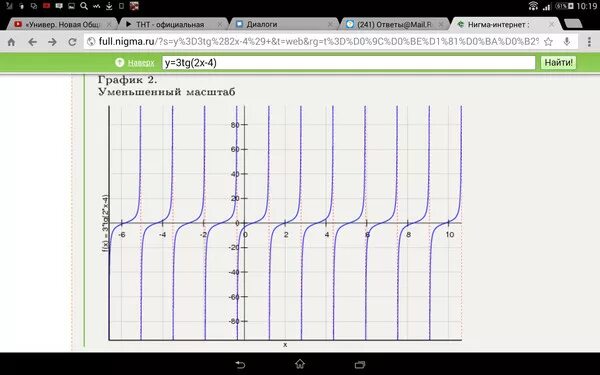
Task: Click the Уменьшенный масштаб caption
Action: click(167, 92)
